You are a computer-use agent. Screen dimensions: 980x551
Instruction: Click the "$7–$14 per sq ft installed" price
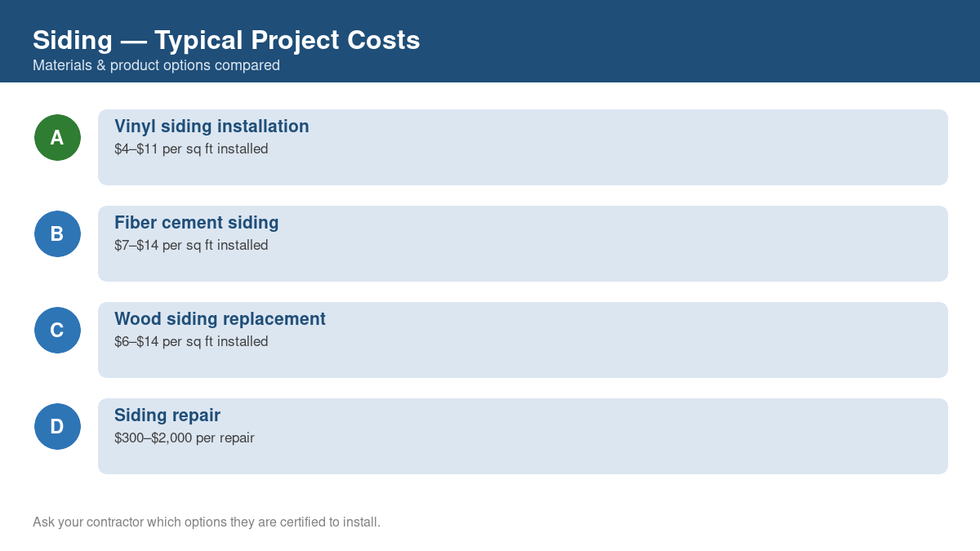click(x=191, y=246)
